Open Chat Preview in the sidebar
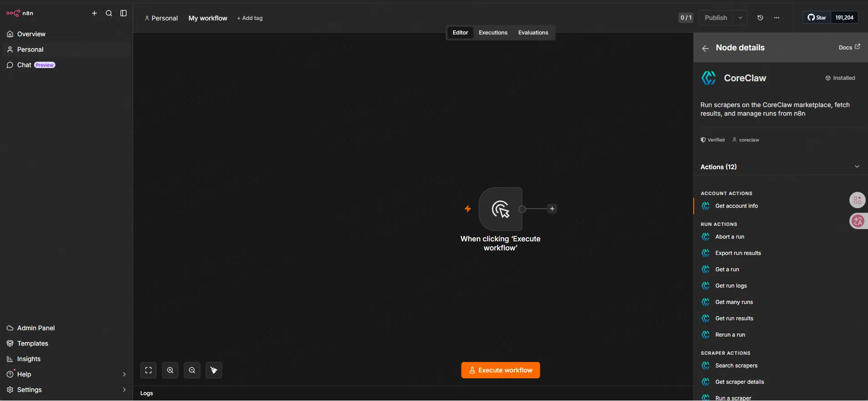Viewport: 868px width, 401px height. 67,65
